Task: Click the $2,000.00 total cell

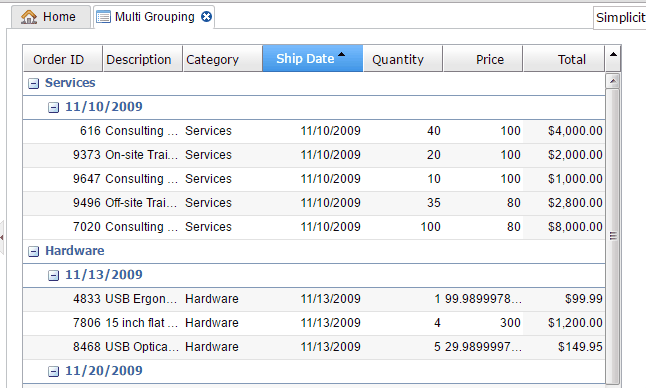Action: coord(564,155)
